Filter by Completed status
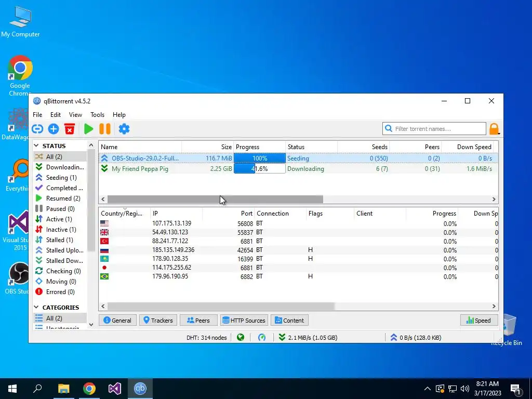The width and height of the screenshot is (532, 399). tap(60, 188)
